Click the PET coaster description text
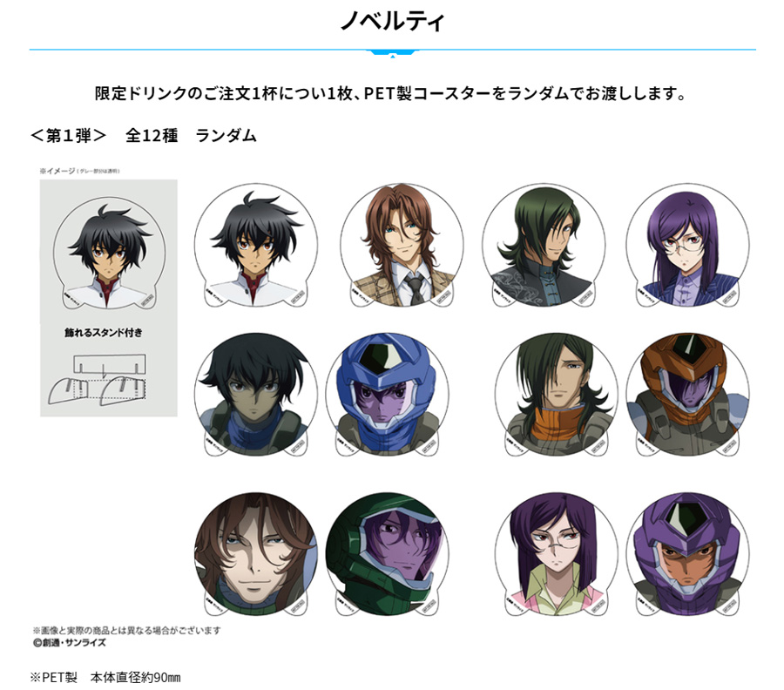 click(x=390, y=93)
